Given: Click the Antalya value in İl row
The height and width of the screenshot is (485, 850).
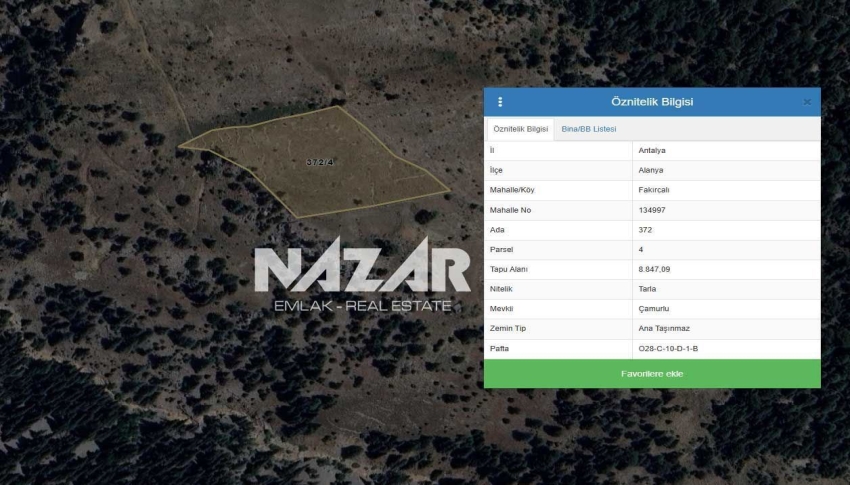Looking at the screenshot, I should tap(652, 151).
